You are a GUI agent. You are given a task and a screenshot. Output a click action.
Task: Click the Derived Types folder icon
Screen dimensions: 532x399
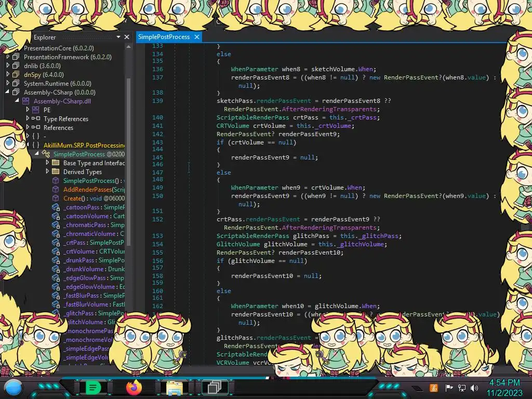56,171
